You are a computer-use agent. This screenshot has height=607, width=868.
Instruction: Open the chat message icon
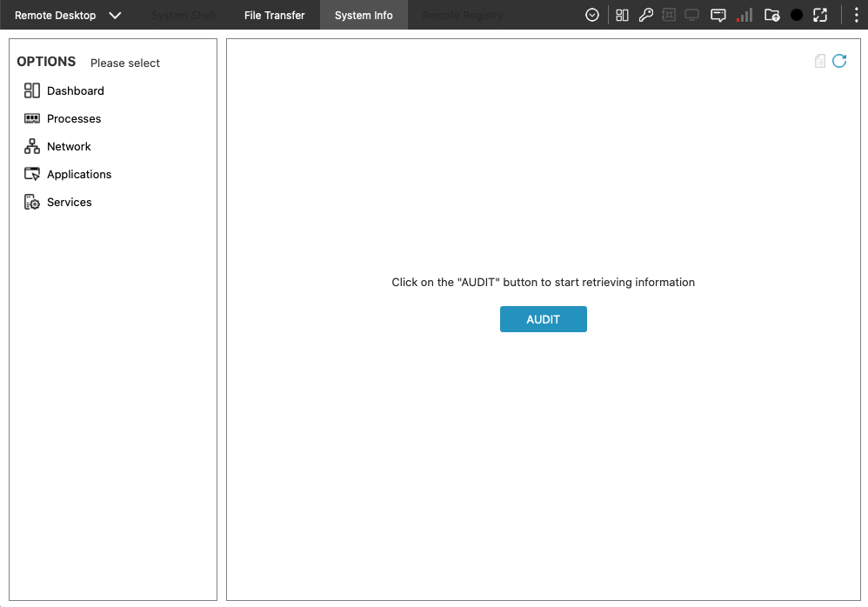click(718, 15)
